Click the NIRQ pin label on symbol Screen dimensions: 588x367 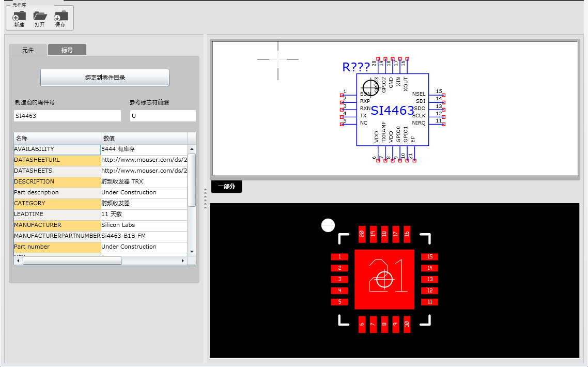tap(419, 123)
